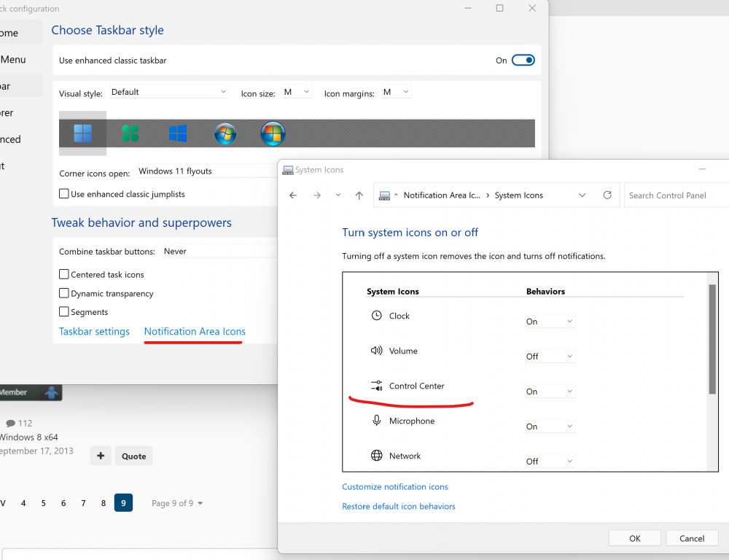Click the Back arrow in System Icons
This screenshot has width=729, height=560.
click(x=293, y=195)
